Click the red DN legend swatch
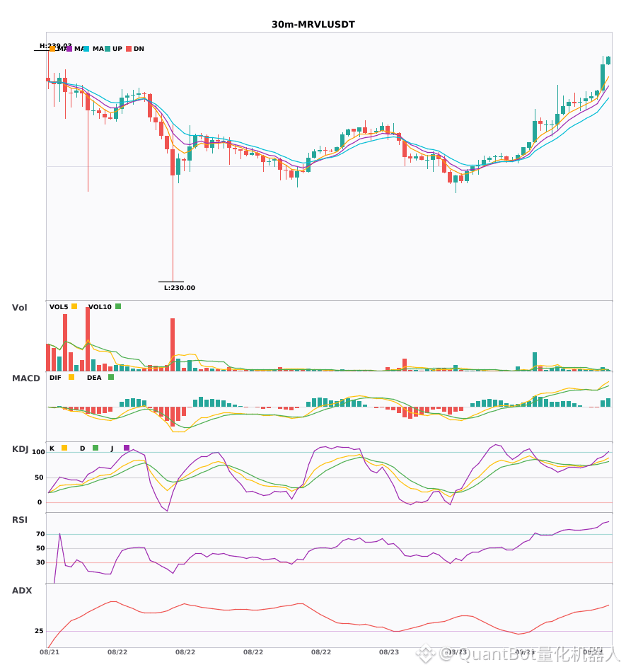This screenshot has height=672, width=626. [129, 49]
